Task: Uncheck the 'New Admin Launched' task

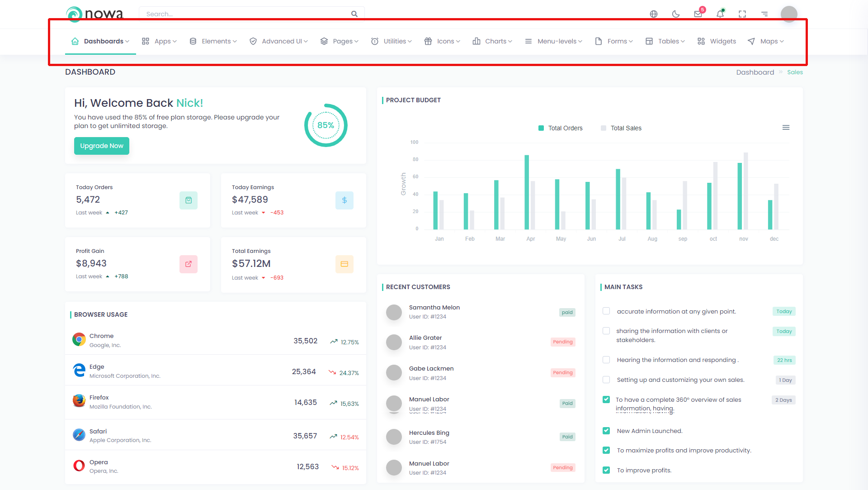Action: click(x=606, y=431)
